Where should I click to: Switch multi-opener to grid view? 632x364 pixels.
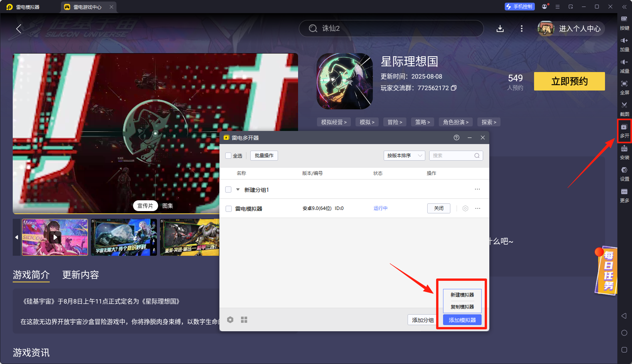pyautogui.click(x=244, y=320)
